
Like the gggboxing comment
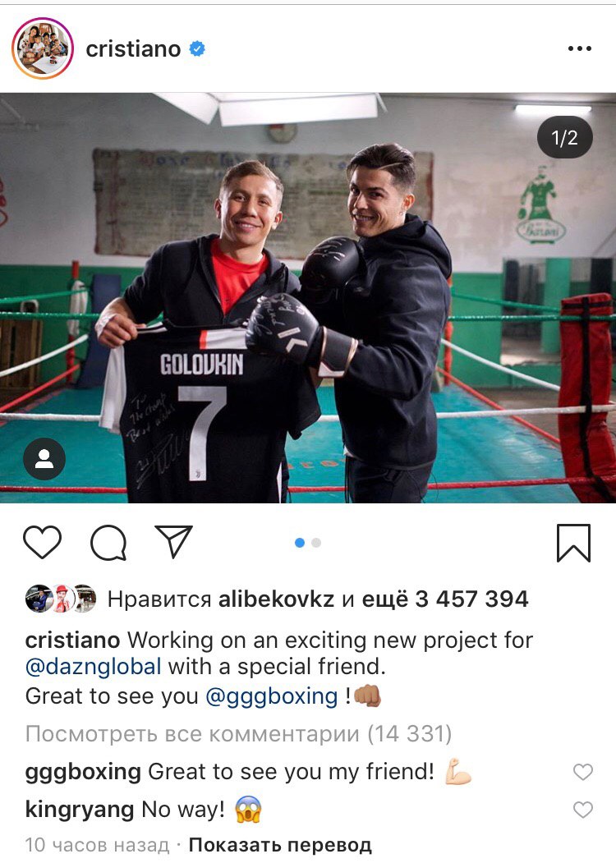click(583, 772)
